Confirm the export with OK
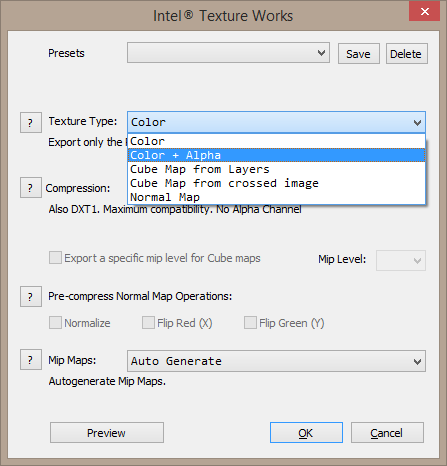 306,433
